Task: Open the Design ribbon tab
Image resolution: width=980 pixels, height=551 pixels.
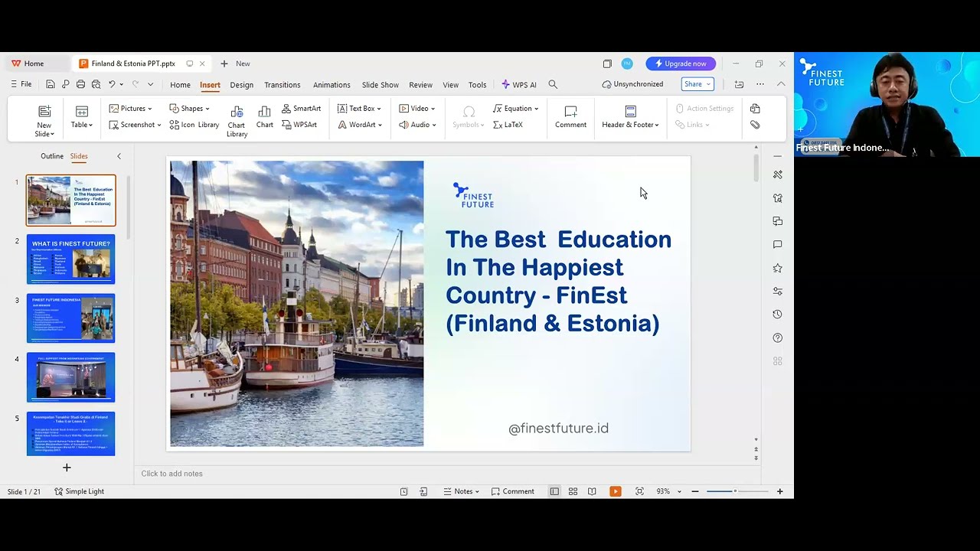Action: (x=241, y=85)
